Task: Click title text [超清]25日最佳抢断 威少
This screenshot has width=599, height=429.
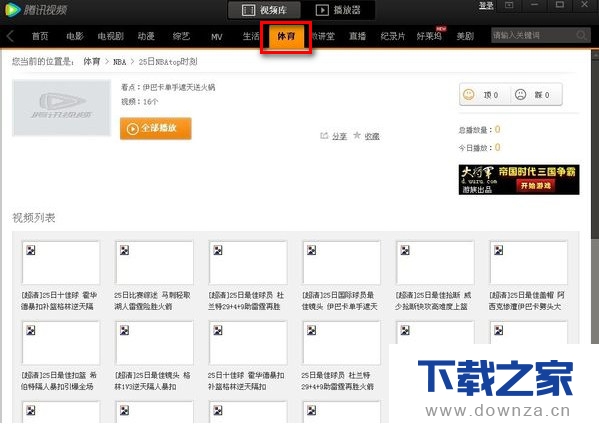Action: point(433,301)
